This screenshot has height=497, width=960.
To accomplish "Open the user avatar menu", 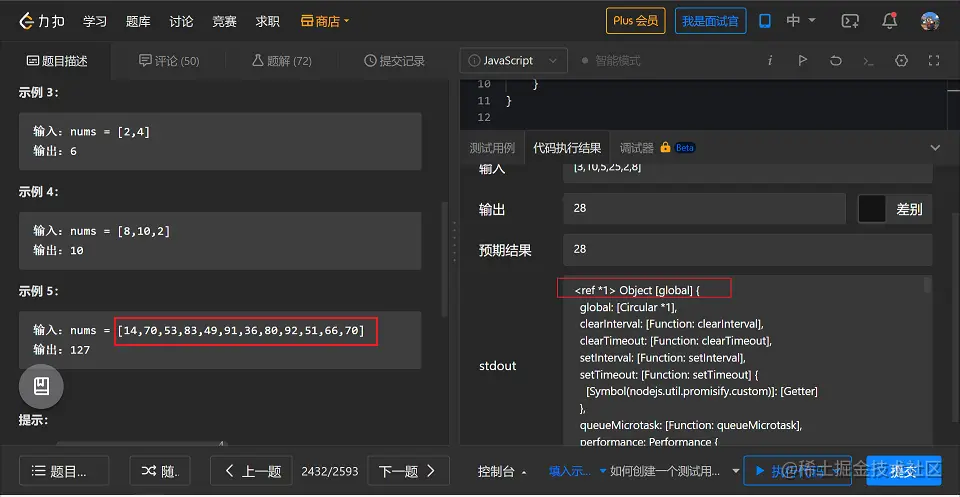I will [930, 21].
